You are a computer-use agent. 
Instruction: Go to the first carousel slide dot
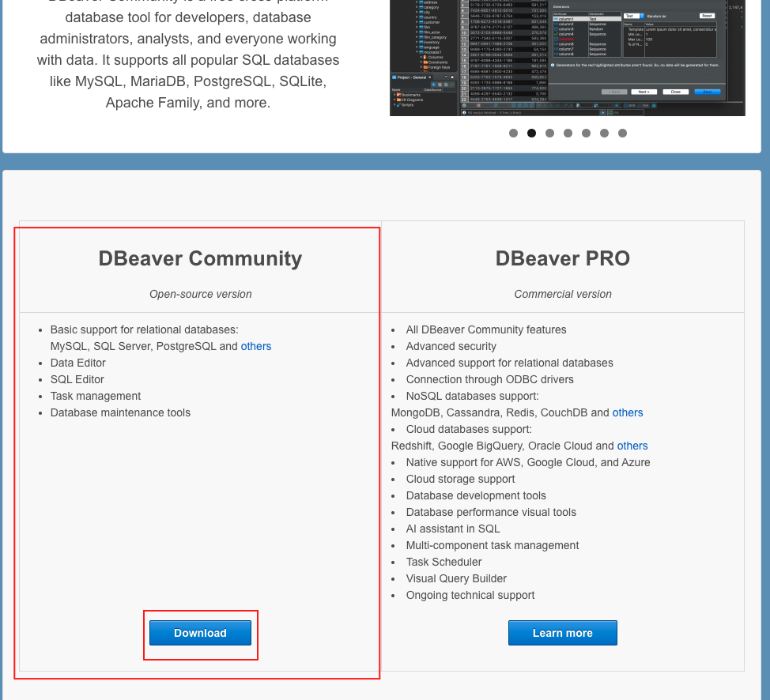pyautogui.click(x=513, y=133)
